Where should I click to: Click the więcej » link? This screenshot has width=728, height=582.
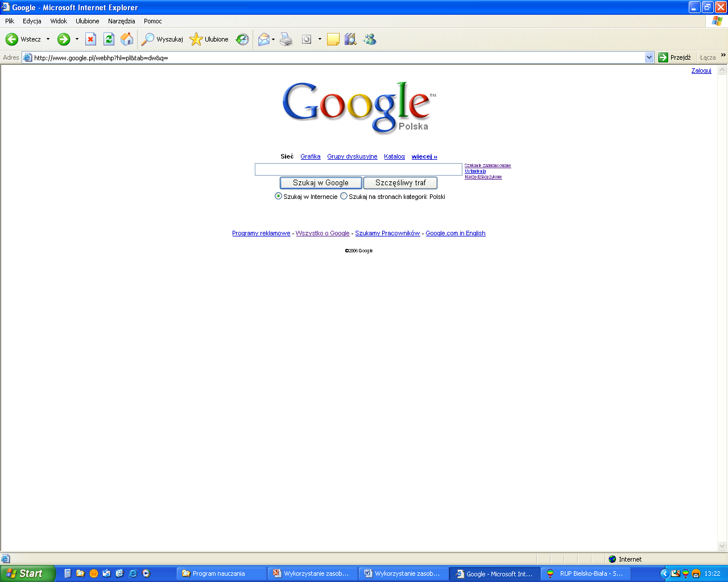[x=424, y=157]
